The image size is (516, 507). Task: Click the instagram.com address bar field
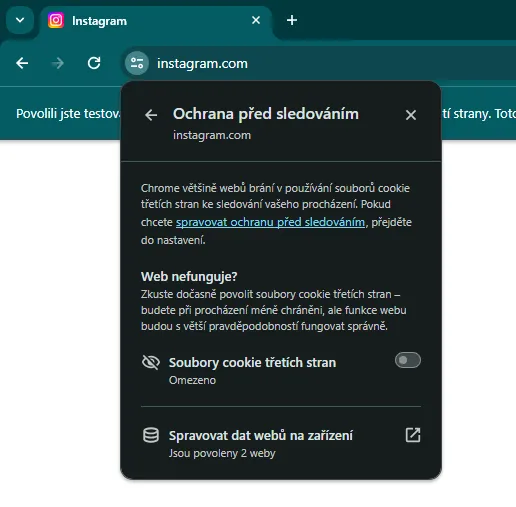pos(318,63)
